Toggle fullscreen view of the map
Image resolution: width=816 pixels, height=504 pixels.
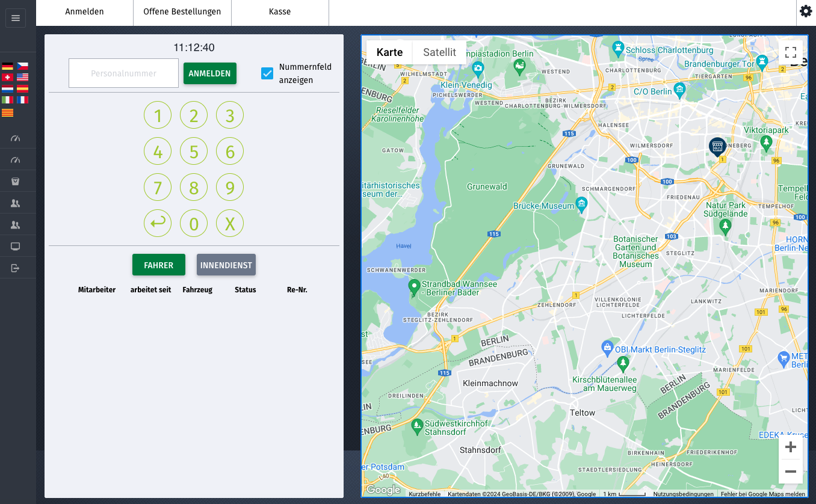point(791,52)
